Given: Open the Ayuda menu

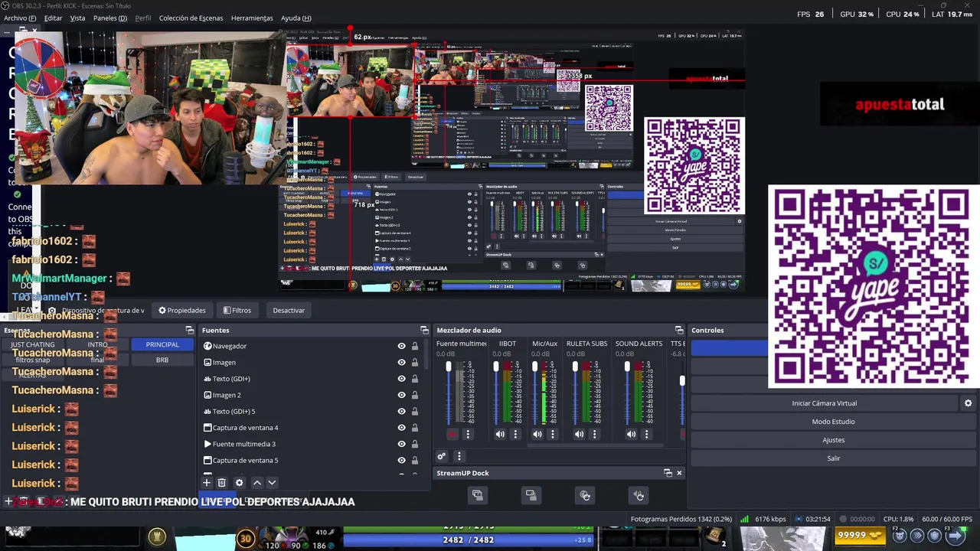Looking at the screenshot, I should (296, 18).
